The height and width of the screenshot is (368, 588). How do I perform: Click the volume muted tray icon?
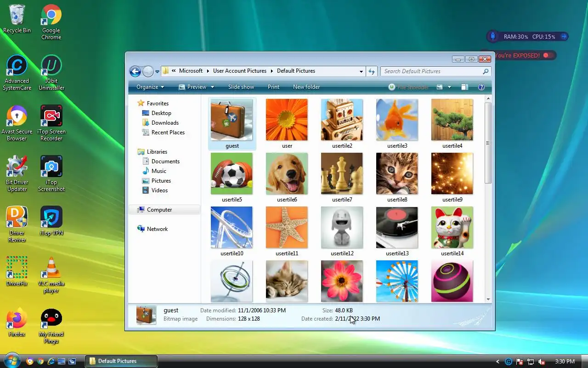click(x=542, y=362)
